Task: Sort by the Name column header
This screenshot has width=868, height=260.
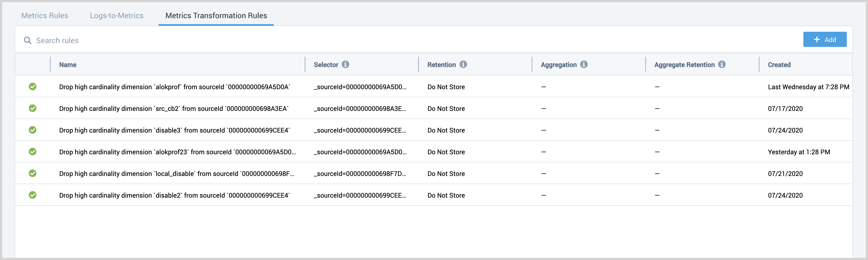Action: (x=68, y=65)
